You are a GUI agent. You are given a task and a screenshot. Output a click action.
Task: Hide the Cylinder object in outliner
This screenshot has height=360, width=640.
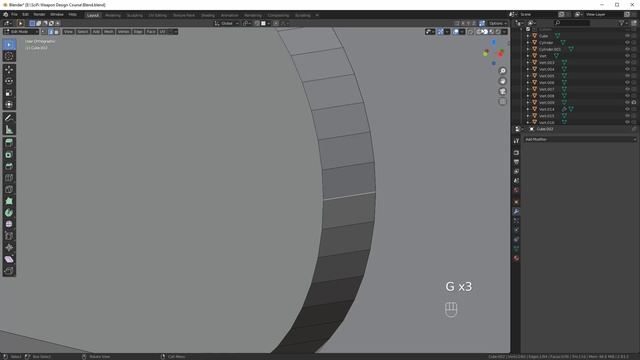click(x=627, y=42)
